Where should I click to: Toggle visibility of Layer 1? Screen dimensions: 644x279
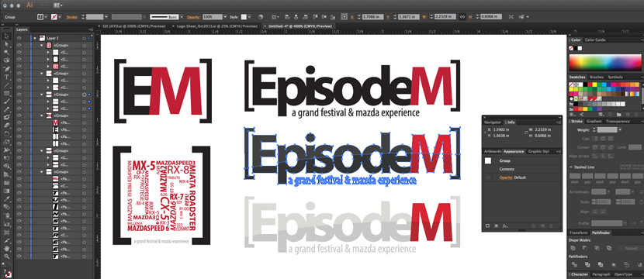pos(19,38)
